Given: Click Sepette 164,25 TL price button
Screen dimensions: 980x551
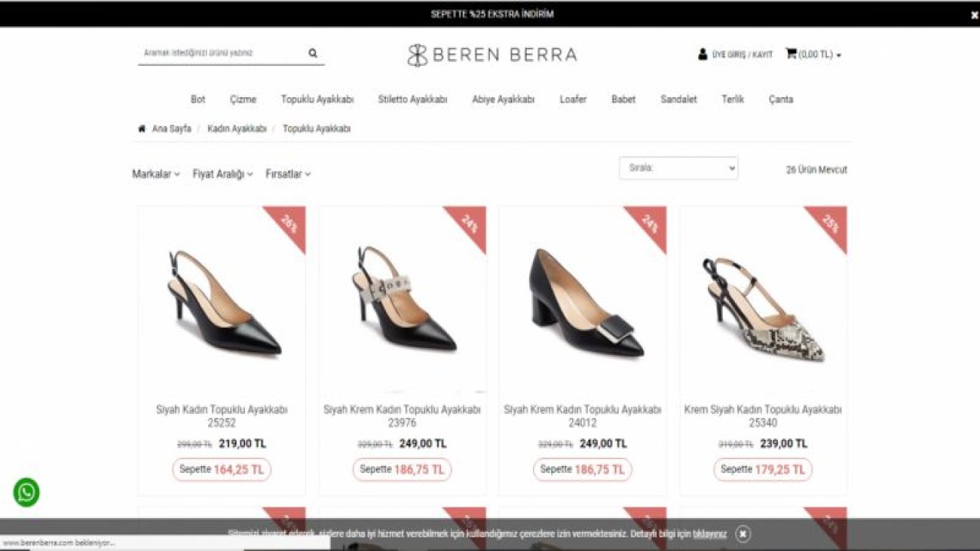Looking at the screenshot, I should [221, 469].
